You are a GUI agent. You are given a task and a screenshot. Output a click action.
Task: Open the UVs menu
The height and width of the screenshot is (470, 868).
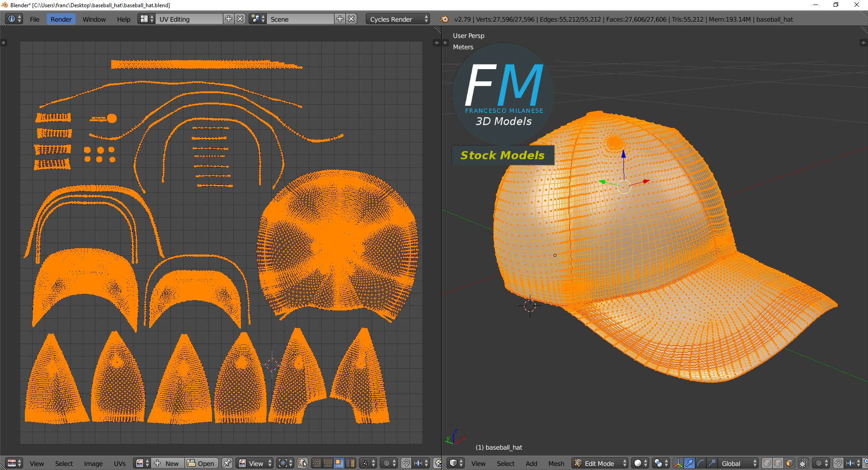click(x=120, y=463)
